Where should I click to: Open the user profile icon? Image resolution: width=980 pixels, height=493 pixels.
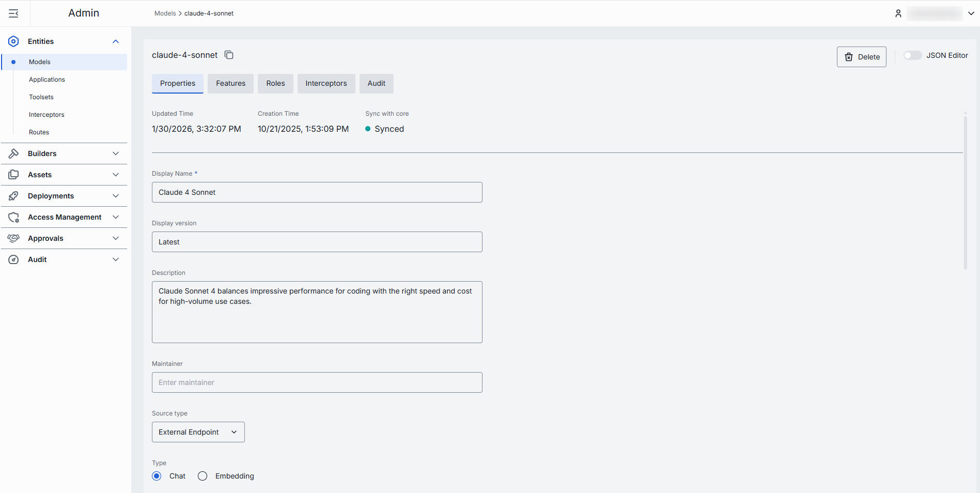click(898, 13)
